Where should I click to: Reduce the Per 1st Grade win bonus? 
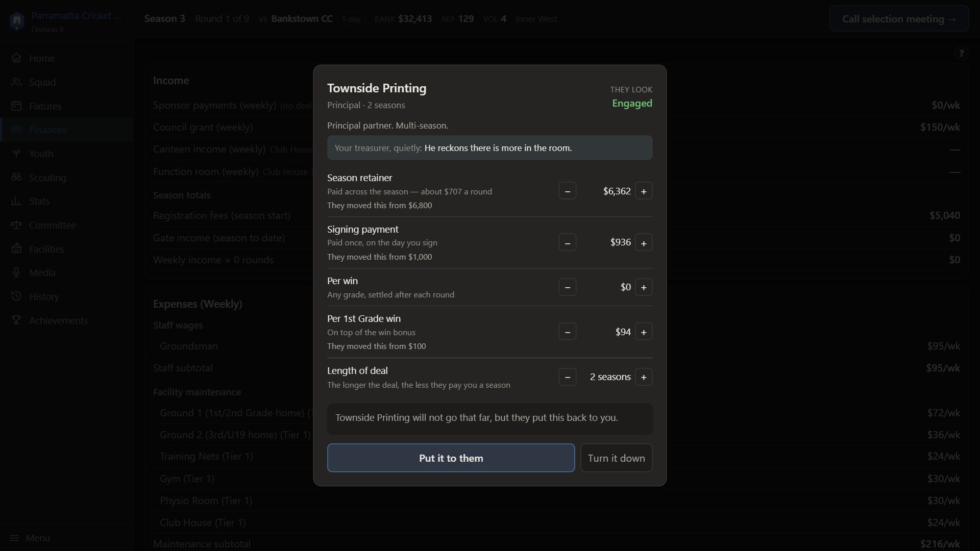pos(567,332)
